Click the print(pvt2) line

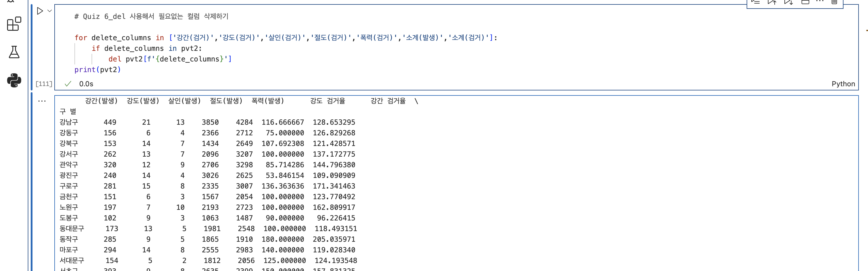point(97,70)
